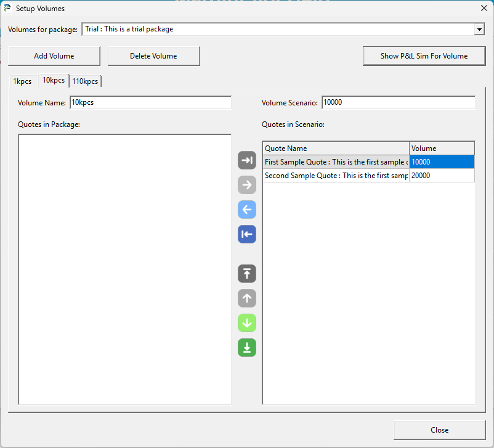
Task: Switch to the 1kpcs tab
Action: pos(22,81)
